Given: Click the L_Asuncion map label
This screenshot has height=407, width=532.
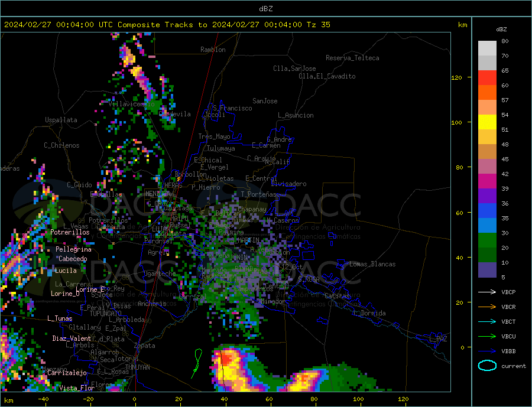Looking at the screenshot, I should 296,115.
